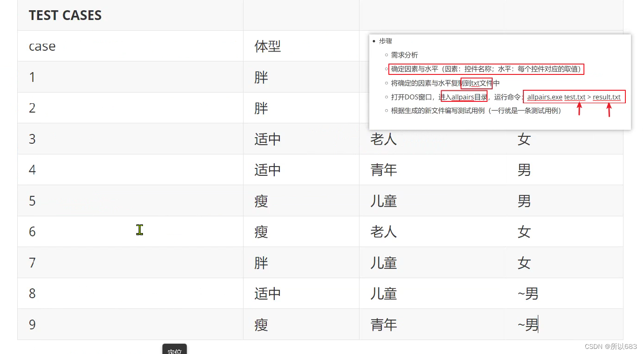Click "打开DOS窗口" text in popup
The image size is (644, 354).
coord(413,97)
